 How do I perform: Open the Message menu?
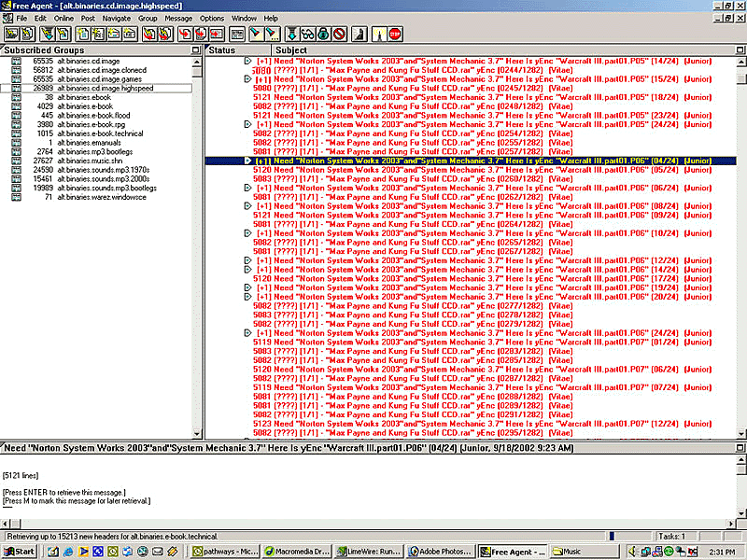click(x=178, y=18)
